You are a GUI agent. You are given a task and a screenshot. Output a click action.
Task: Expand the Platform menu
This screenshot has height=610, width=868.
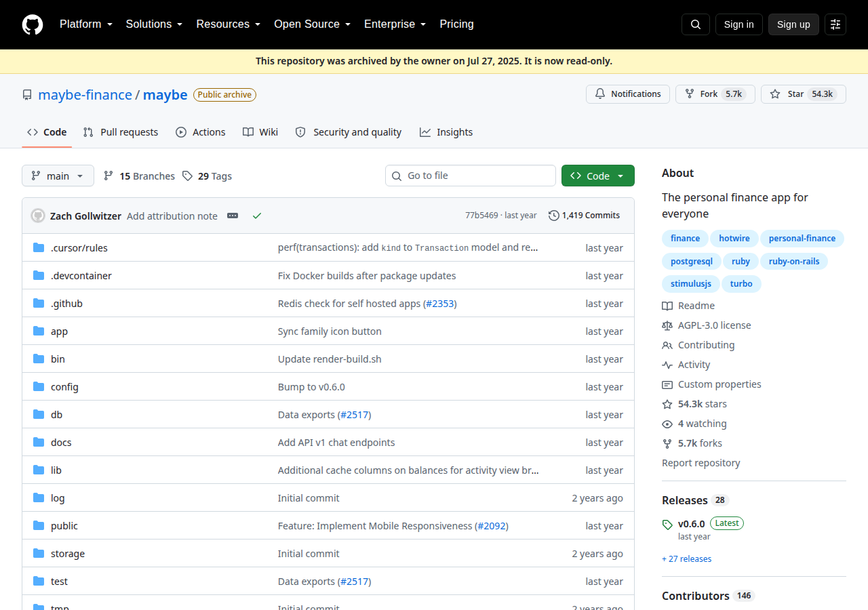[x=86, y=24]
